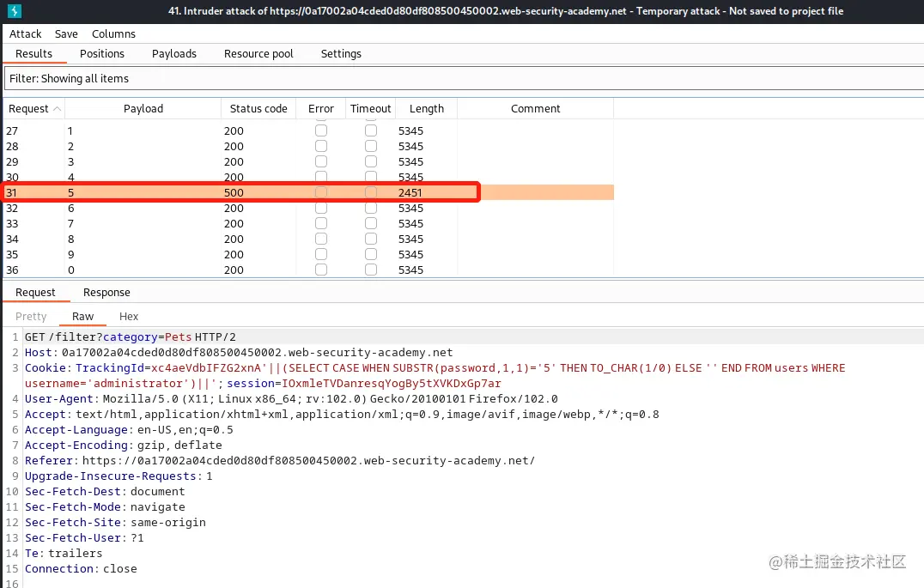924x588 pixels.
Task: Select request row 36 with payload 0
Action: pyautogui.click(x=309, y=270)
